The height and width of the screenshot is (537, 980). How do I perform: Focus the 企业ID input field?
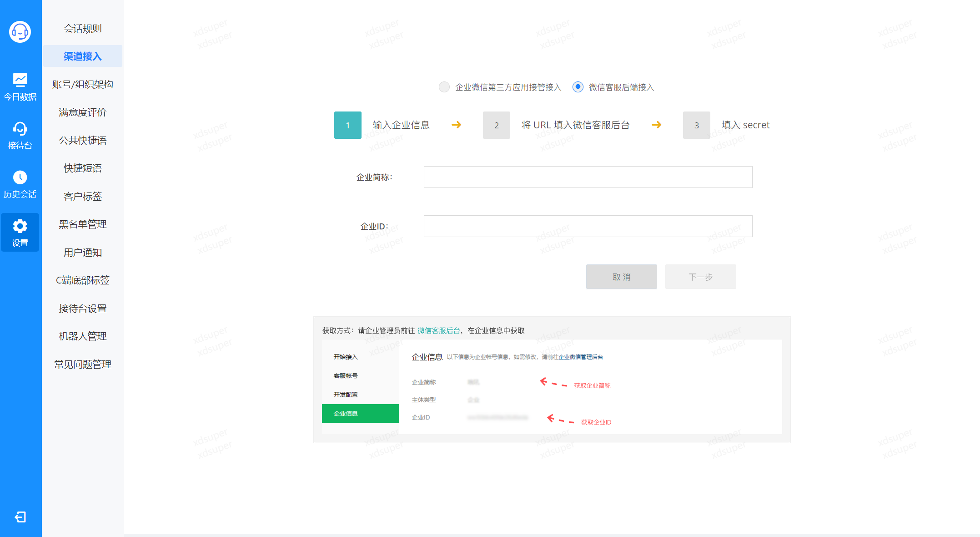588,226
